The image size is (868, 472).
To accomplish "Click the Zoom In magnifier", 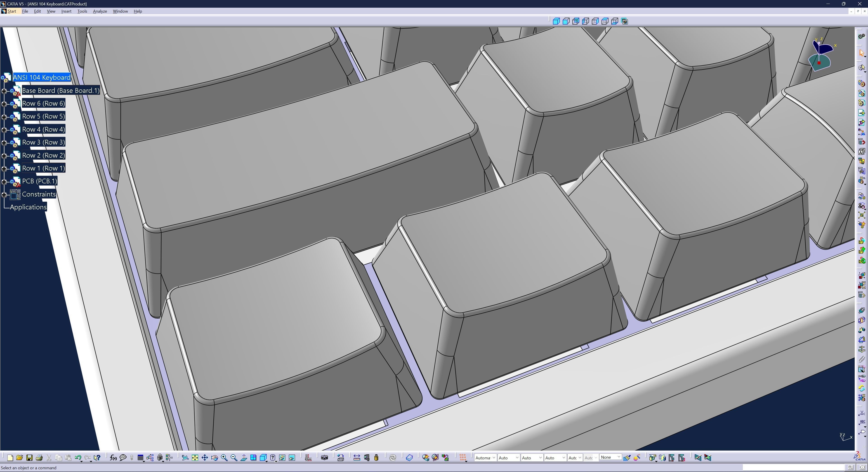I will coord(224,458).
